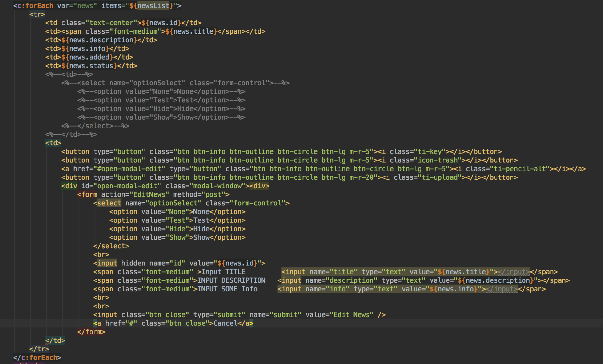Click the "INPUT SOME Info" span text
Viewport: 603px width, 364px height.
tap(227, 289)
